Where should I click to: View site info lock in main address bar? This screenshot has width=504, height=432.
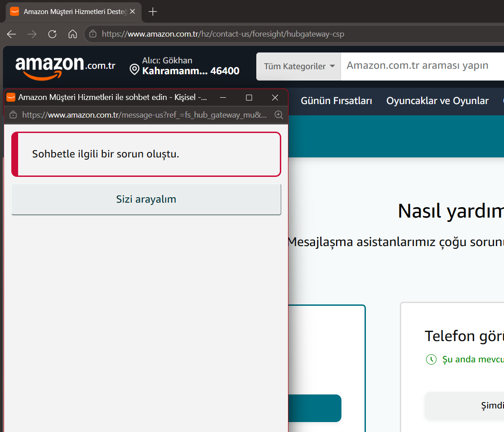click(93, 34)
